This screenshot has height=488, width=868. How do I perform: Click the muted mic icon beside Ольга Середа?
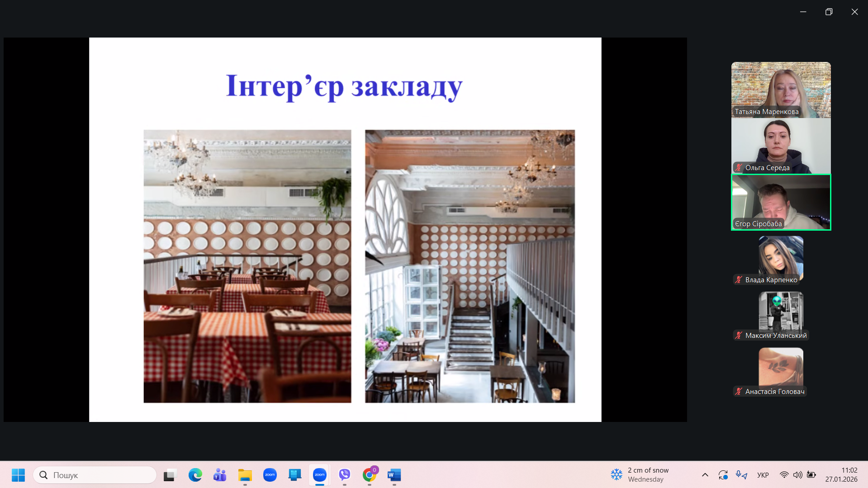(739, 168)
